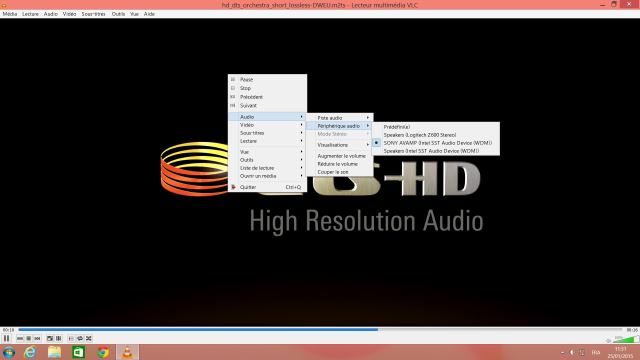Open the Audio menu in menu bar
This screenshot has height=360, width=640.
click(x=51, y=14)
